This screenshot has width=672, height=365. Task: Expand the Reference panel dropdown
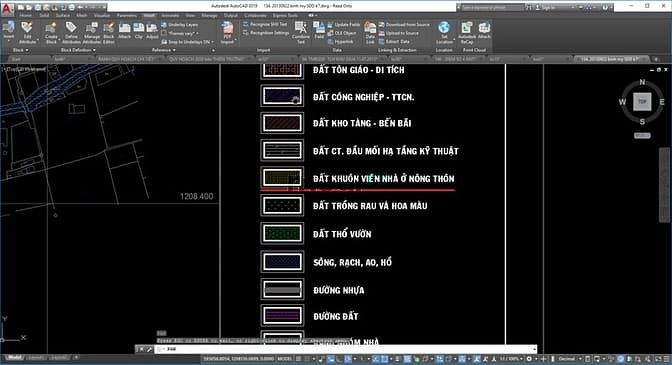pyautogui.click(x=164, y=50)
